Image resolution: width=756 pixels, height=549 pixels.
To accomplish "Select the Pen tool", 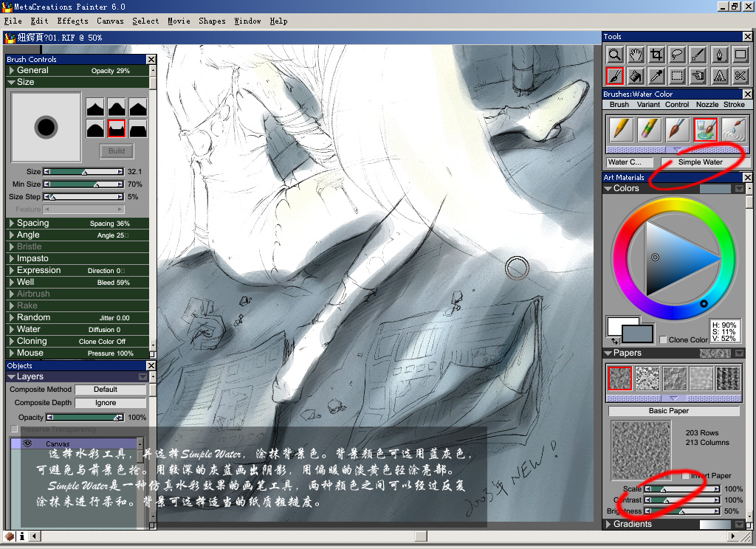I will (x=719, y=55).
